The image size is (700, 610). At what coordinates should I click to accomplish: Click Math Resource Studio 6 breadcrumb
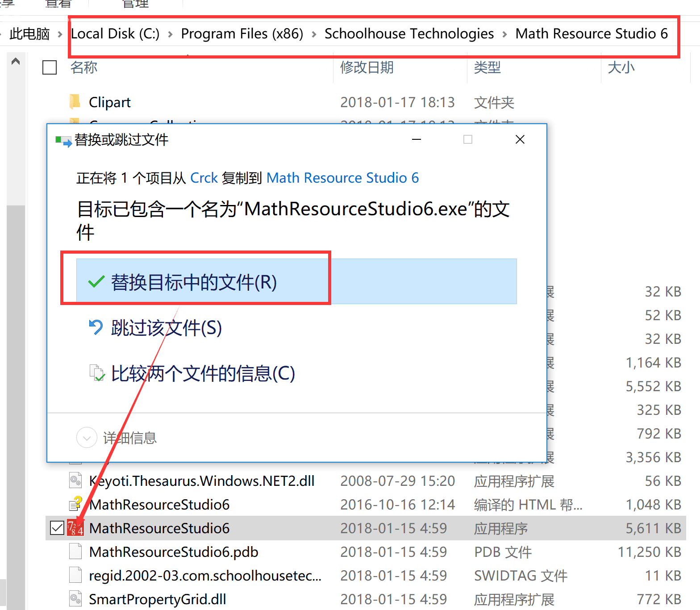click(x=592, y=33)
